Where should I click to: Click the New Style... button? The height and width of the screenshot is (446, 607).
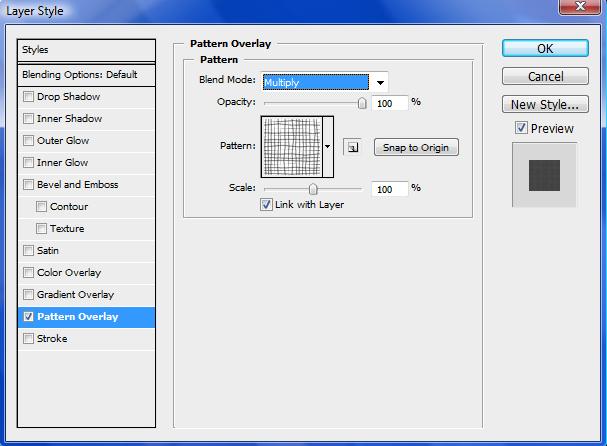pos(545,105)
